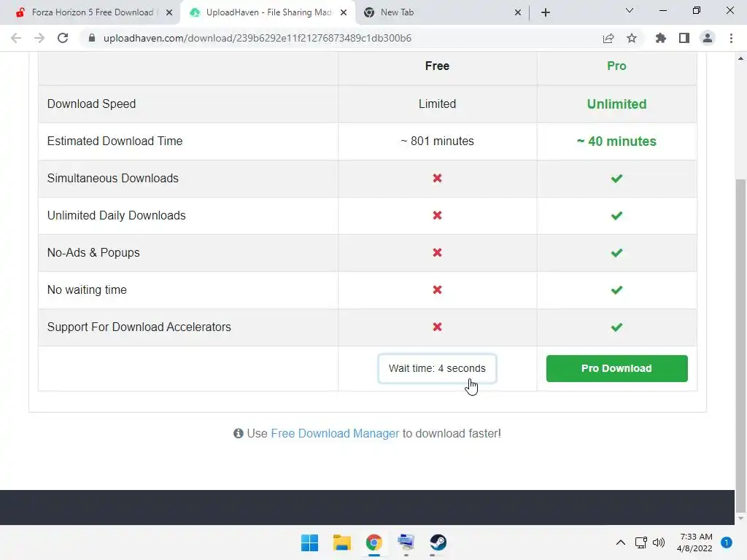Click the Estimated Download Time label
Image resolution: width=747 pixels, height=560 pixels.
[115, 141]
